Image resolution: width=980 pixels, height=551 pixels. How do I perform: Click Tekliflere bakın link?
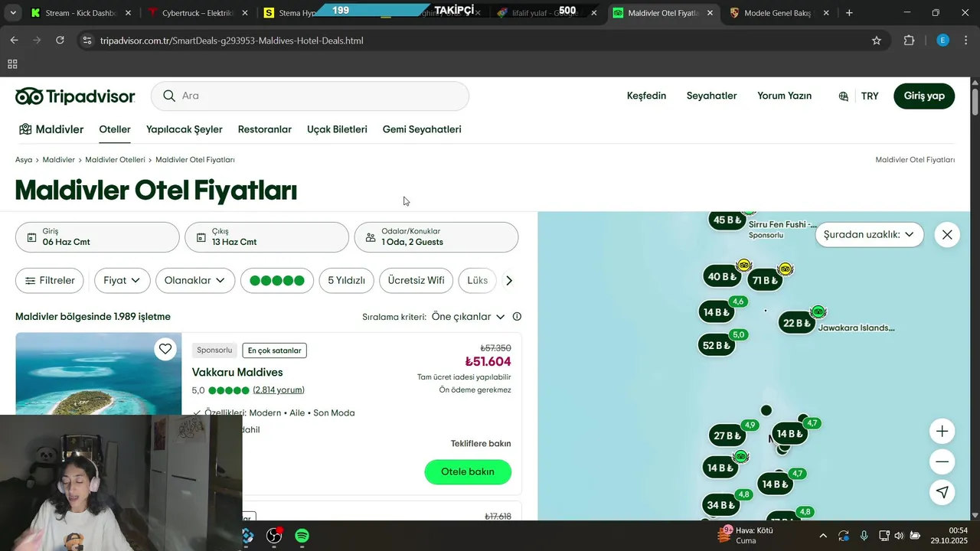(481, 444)
